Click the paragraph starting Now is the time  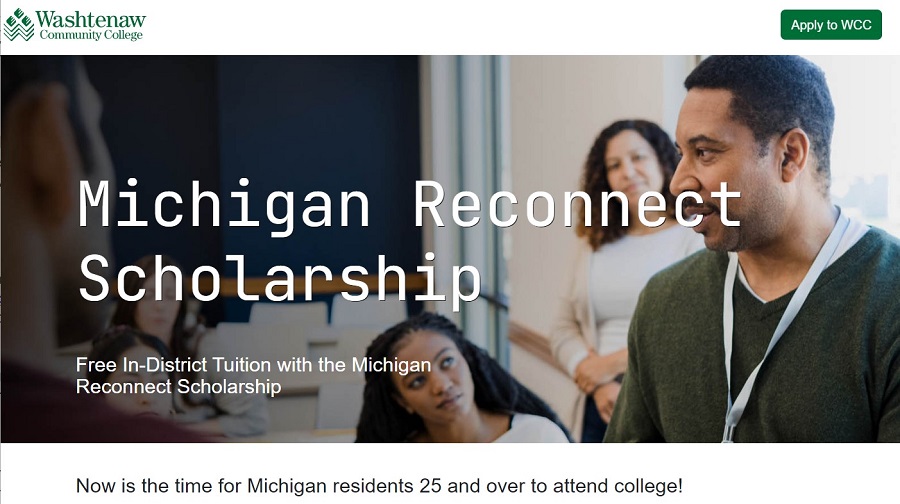(379, 487)
